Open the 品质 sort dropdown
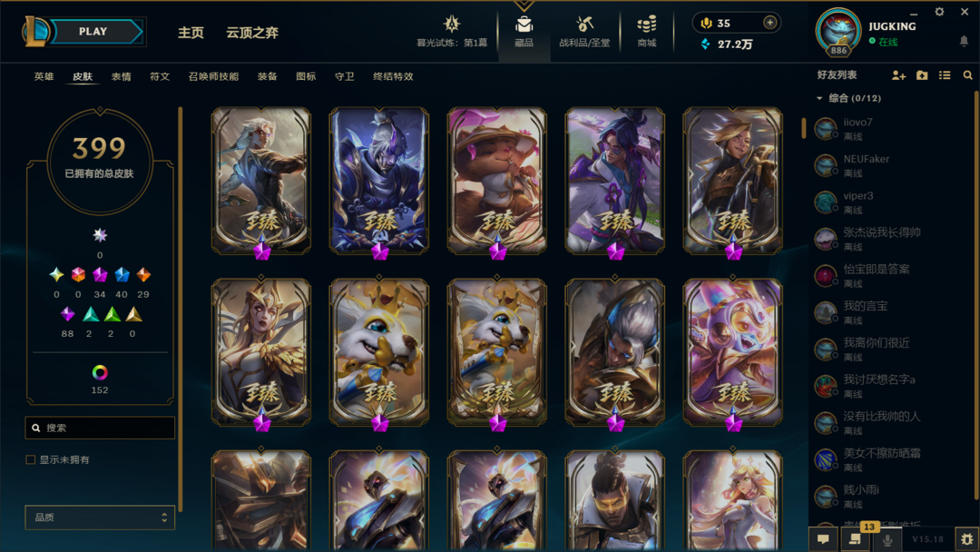This screenshot has height=552, width=980. click(100, 517)
